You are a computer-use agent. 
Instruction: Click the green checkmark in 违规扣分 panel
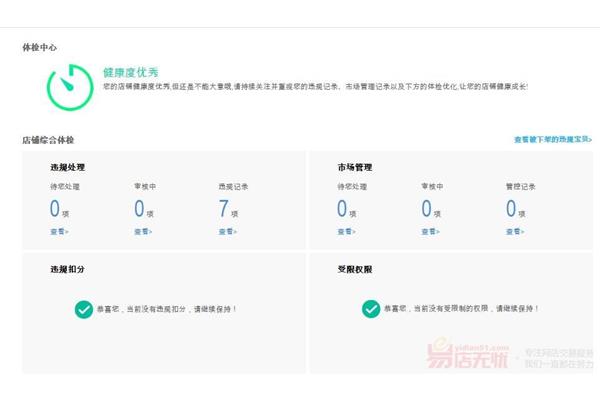pyautogui.click(x=84, y=309)
